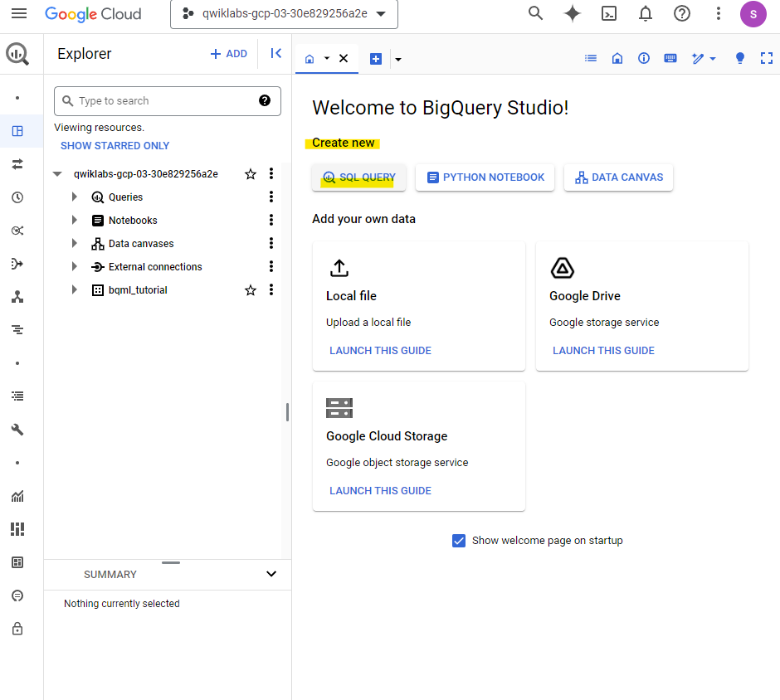Open actions menu for bqml_tutorial row
The height and width of the screenshot is (700, 780).
pyautogui.click(x=271, y=289)
